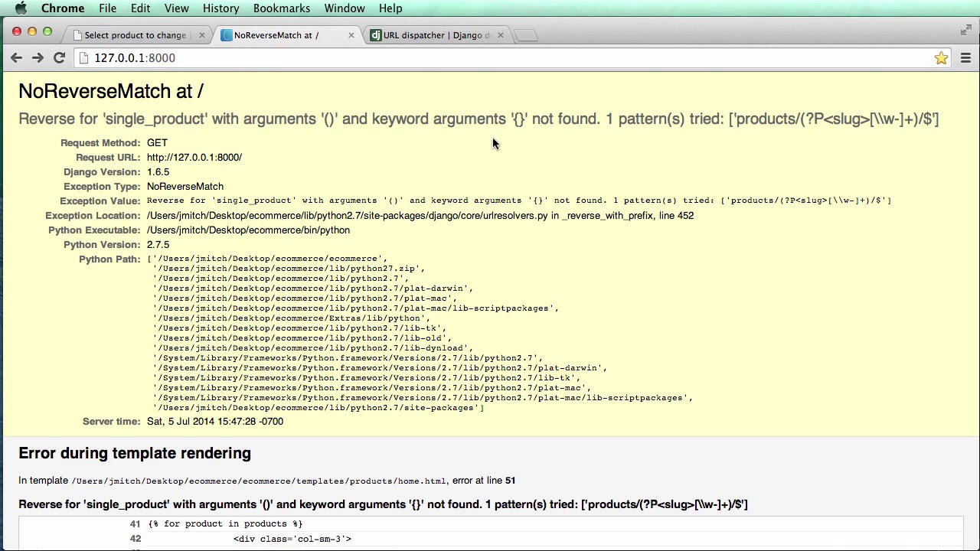This screenshot has width=980, height=551.
Task: Open the Apple menu
Action: 21,8
